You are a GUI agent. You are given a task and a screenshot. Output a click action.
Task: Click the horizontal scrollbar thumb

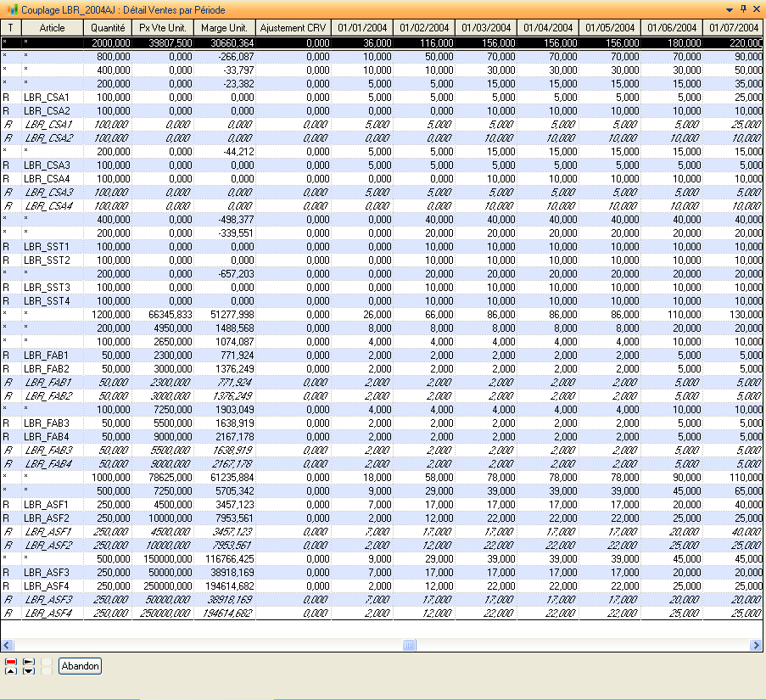click(x=409, y=646)
